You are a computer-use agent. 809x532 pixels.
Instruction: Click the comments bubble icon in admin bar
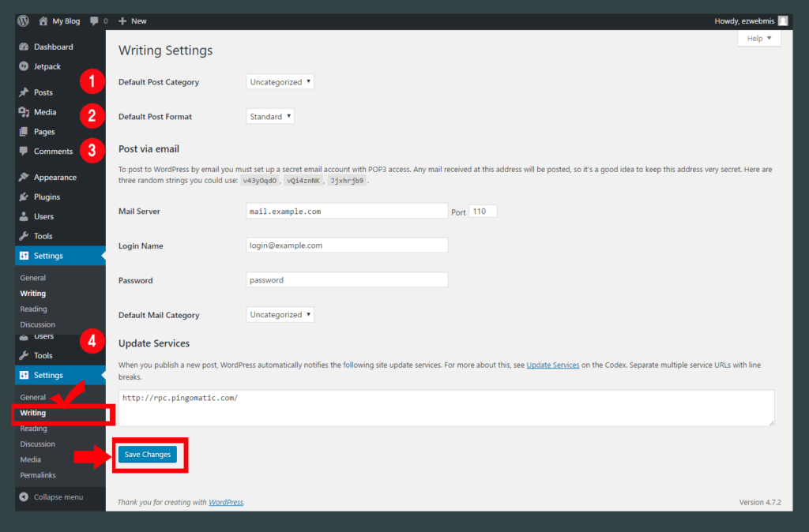pyautogui.click(x=95, y=21)
